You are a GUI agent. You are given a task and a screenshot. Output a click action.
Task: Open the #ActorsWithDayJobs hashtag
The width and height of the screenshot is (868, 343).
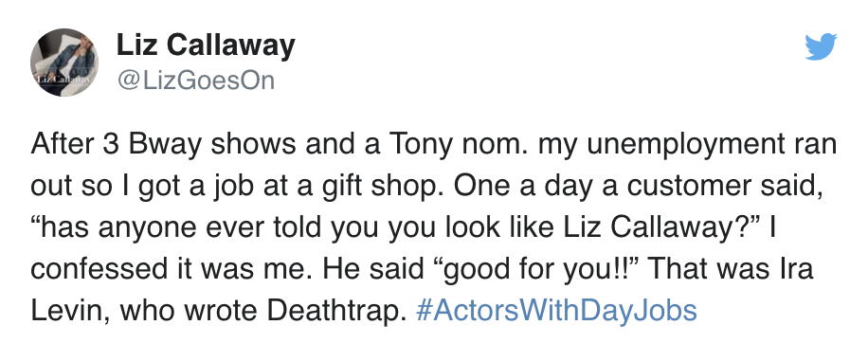tap(555, 311)
